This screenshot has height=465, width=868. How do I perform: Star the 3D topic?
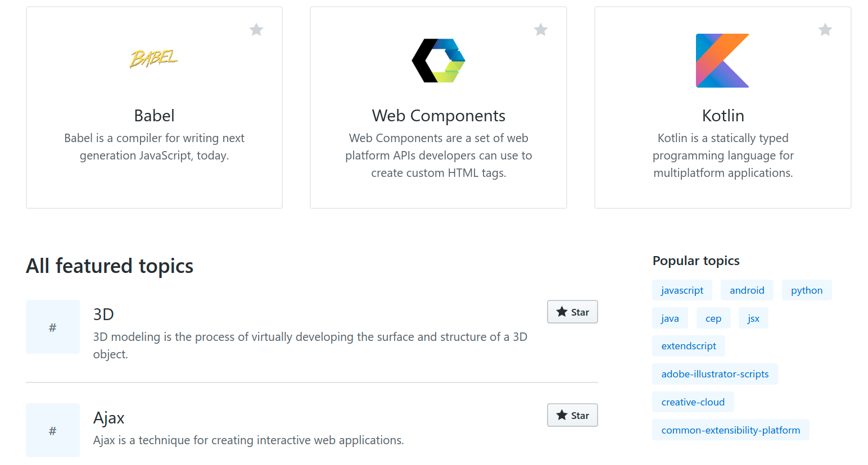point(572,312)
